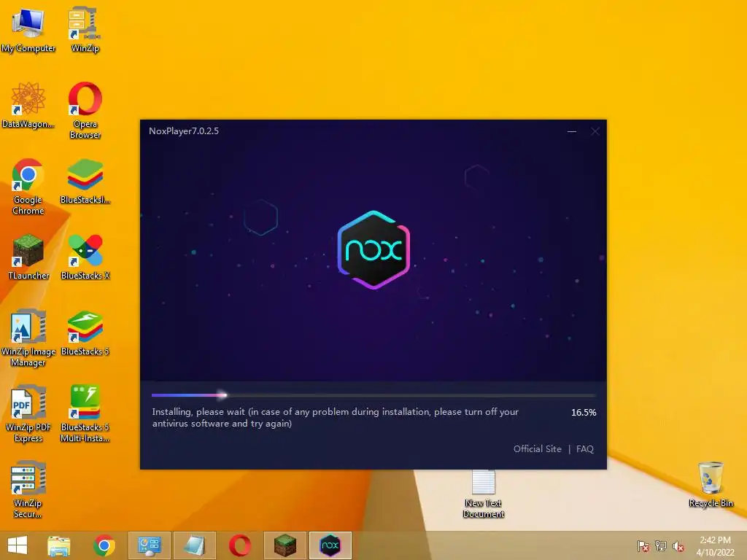Select the DataWagon desktop shortcut
This screenshot has height=560, width=747.
tap(28, 105)
